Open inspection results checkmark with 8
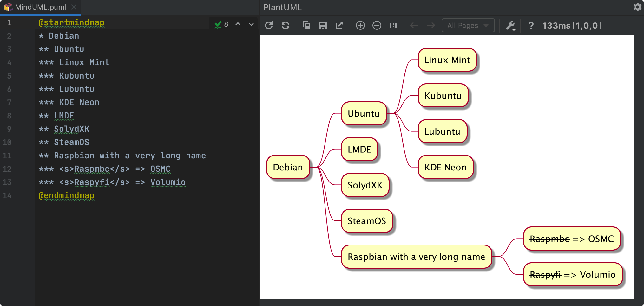Viewport: 644px width, 306px height. (x=221, y=24)
